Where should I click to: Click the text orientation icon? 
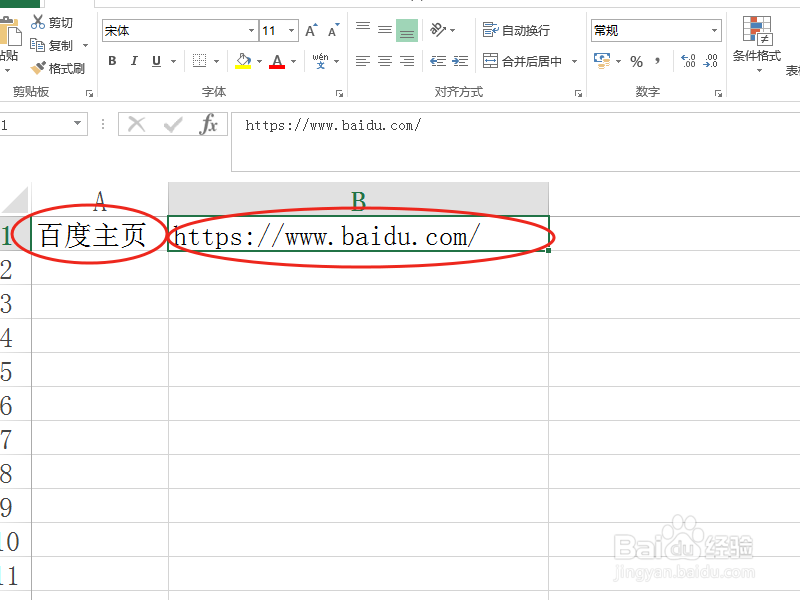click(438, 30)
